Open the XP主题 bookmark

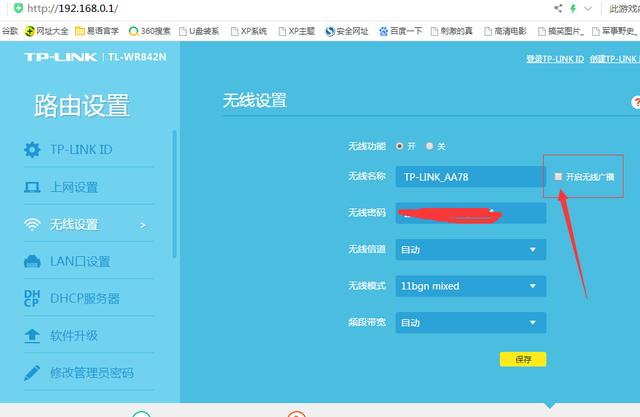coord(297,31)
